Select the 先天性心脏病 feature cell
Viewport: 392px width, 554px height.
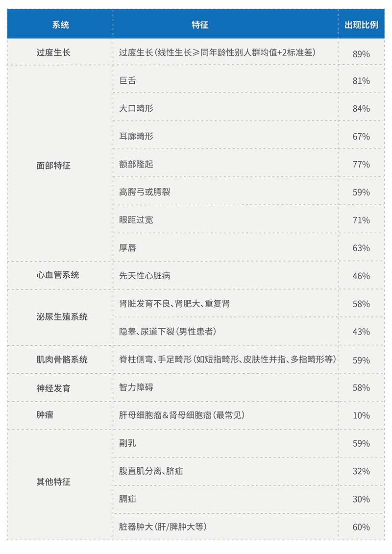coord(145,276)
